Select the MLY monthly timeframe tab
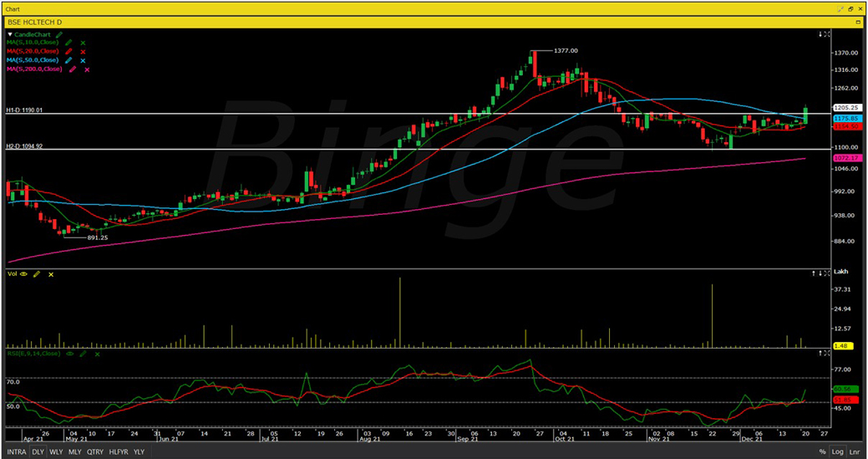The width and height of the screenshot is (868, 459). 74,451
